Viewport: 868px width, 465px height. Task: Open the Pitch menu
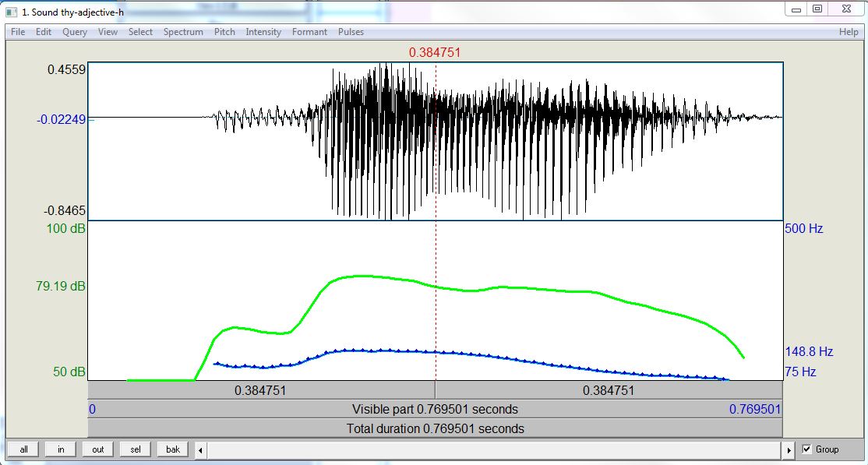(224, 32)
